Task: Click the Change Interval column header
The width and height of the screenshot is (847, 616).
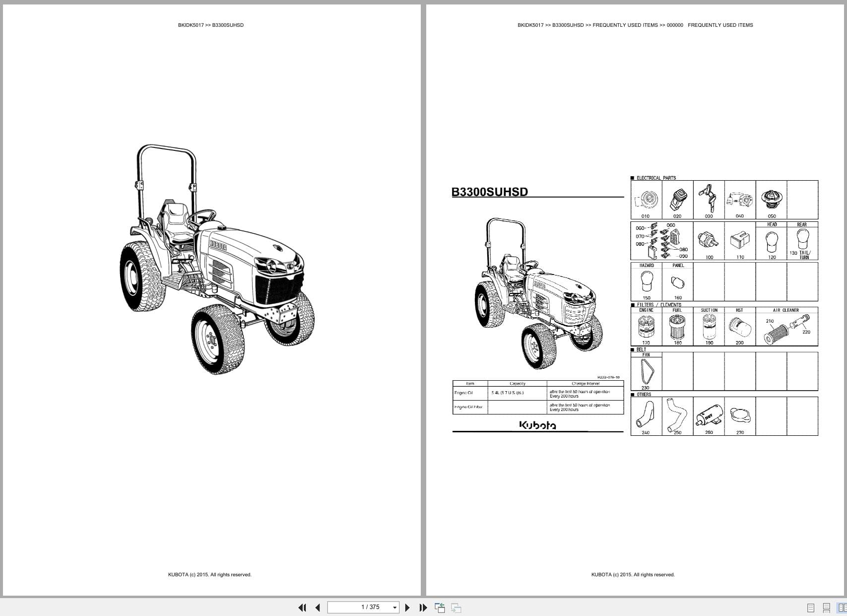Action: [x=586, y=383]
